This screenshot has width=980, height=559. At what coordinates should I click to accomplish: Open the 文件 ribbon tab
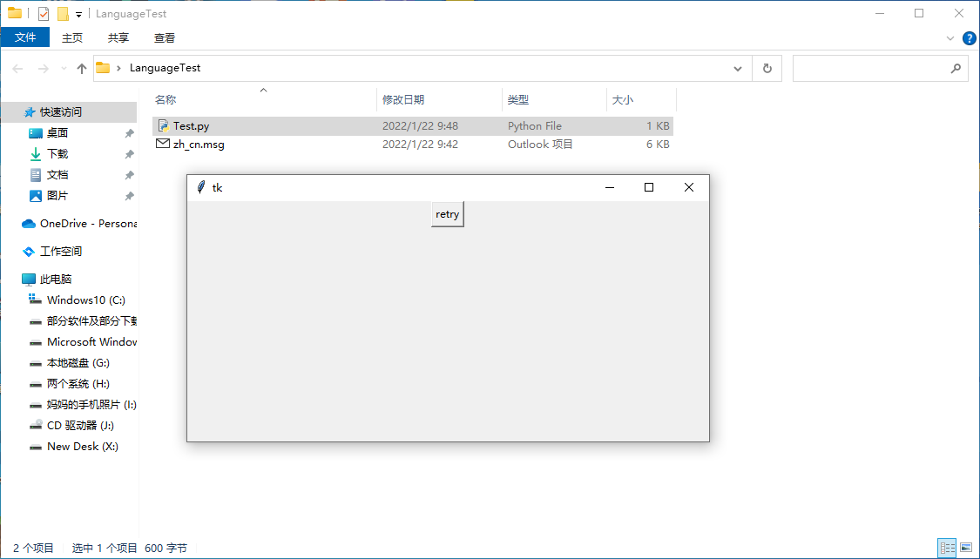pyautogui.click(x=25, y=37)
